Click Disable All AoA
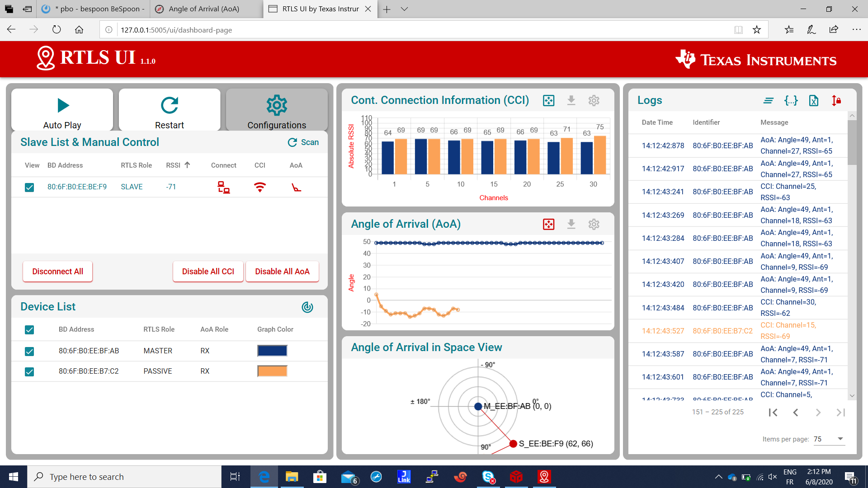Viewport: 868px width, 488px height. (x=282, y=272)
